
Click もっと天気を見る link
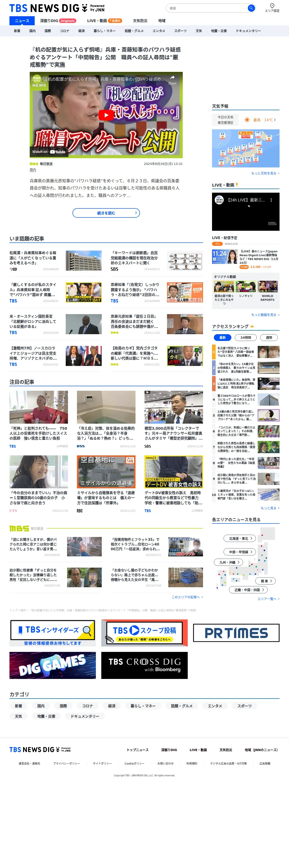[x=265, y=173]
